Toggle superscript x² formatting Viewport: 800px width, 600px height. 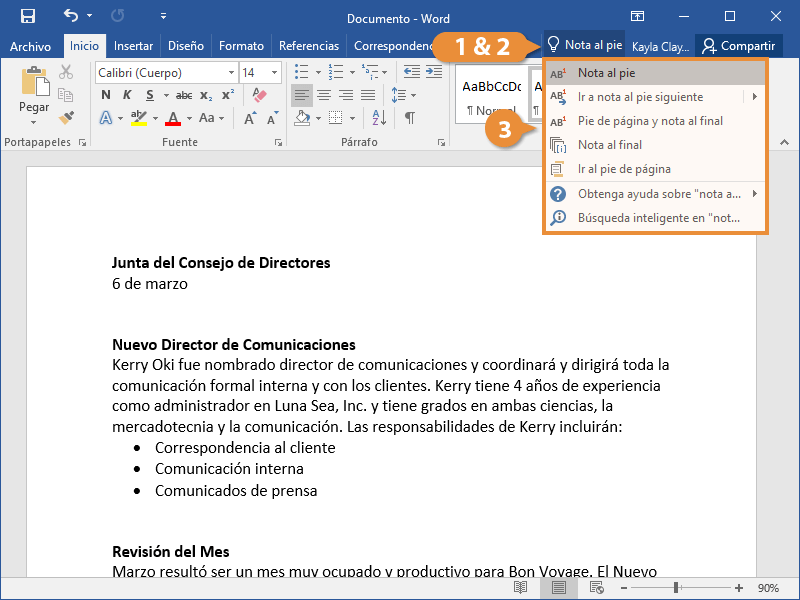[228, 95]
